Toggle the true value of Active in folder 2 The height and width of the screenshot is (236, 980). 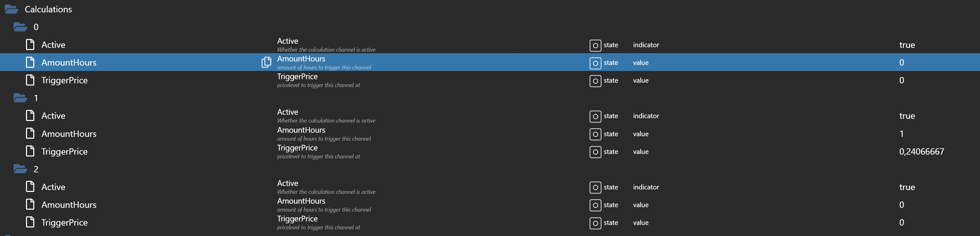click(x=907, y=187)
